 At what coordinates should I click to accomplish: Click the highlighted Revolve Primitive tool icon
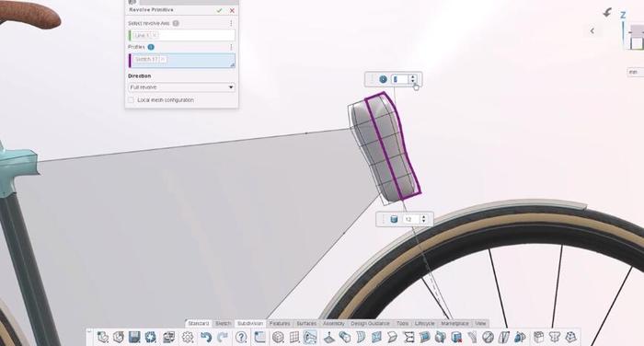(310, 338)
